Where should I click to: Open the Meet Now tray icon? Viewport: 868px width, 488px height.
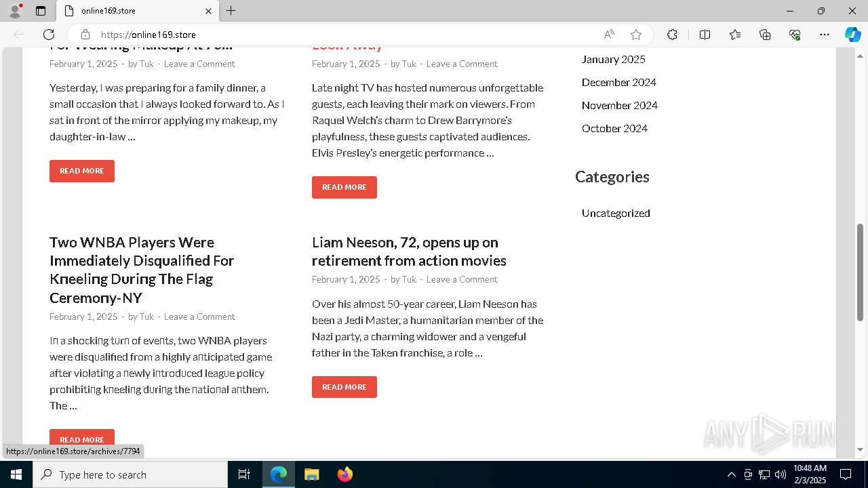[x=747, y=474]
